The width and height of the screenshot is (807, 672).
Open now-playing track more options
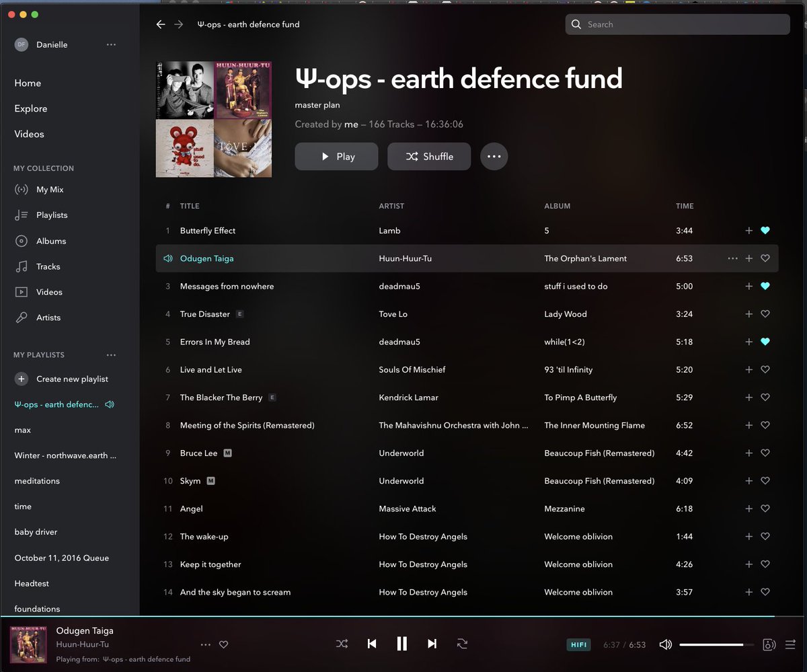tap(206, 644)
